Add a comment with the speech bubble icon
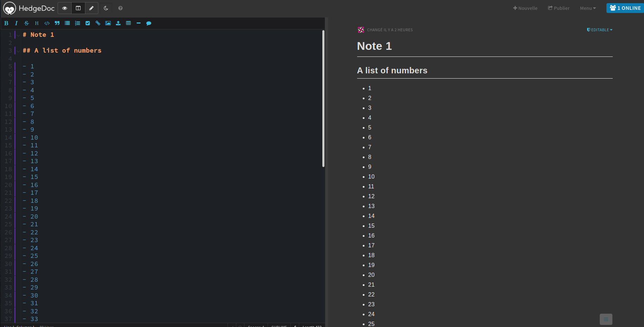Viewport: 644px width, 327px height. click(149, 23)
